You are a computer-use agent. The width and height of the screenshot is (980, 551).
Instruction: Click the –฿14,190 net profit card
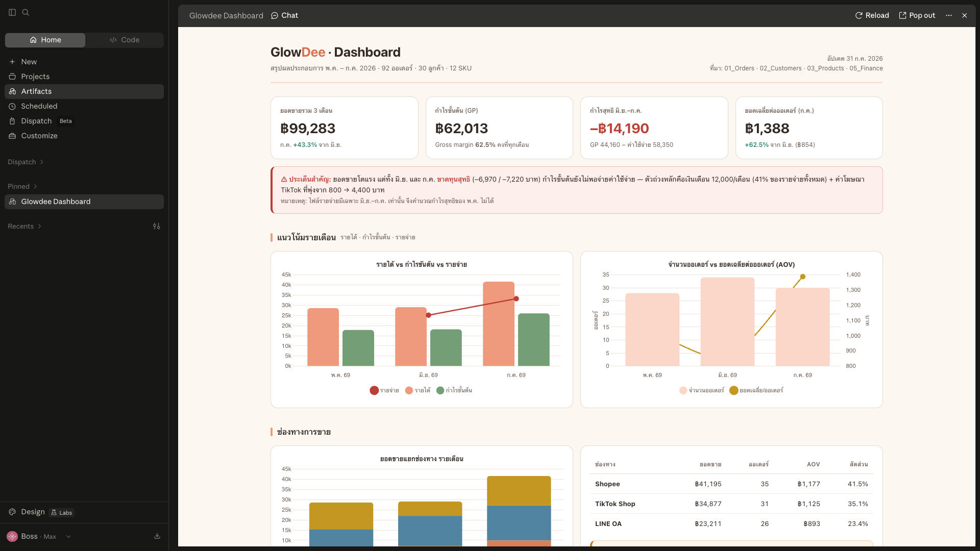[654, 128]
